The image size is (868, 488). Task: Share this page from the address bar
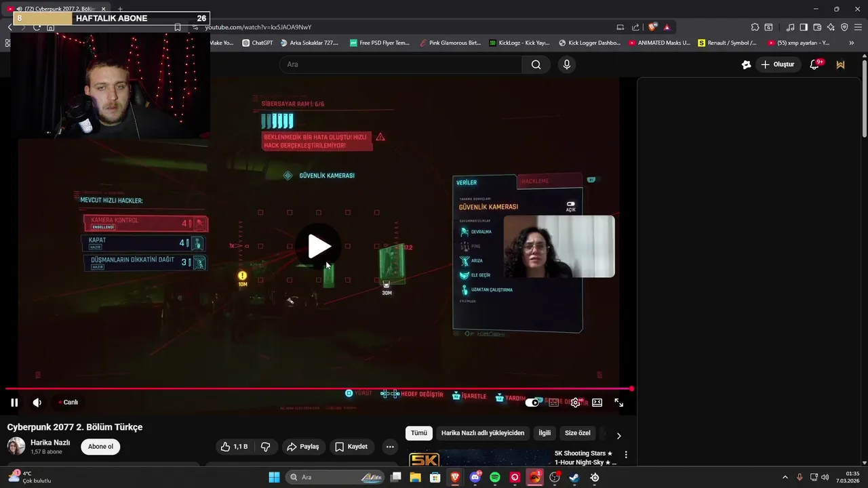pyautogui.click(x=635, y=27)
